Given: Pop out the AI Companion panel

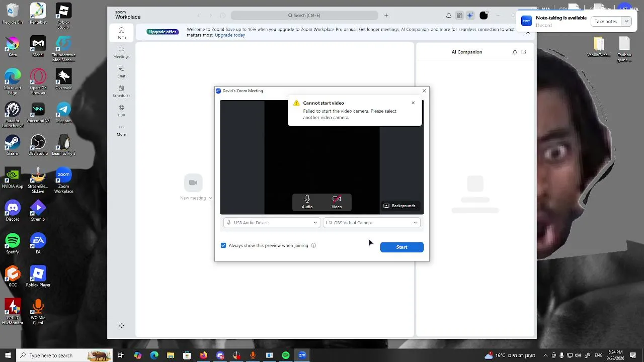Looking at the screenshot, I should pos(524,52).
